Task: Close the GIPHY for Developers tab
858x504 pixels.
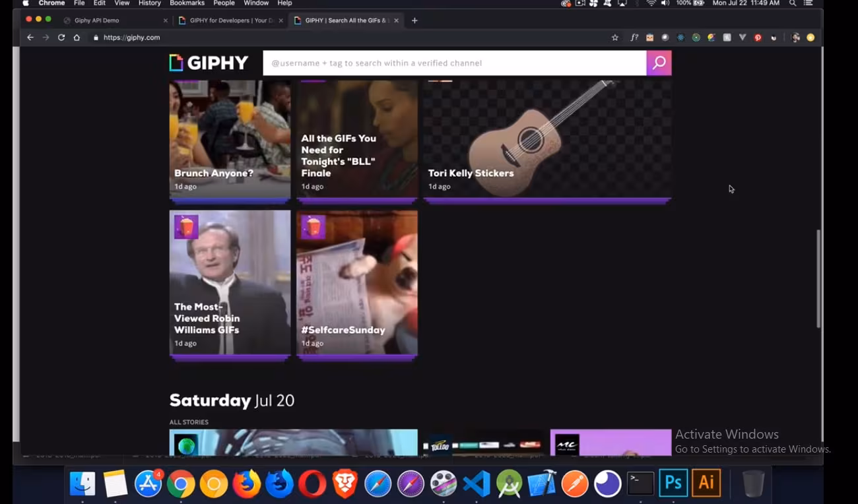Action: pyautogui.click(x=281, y=20)
